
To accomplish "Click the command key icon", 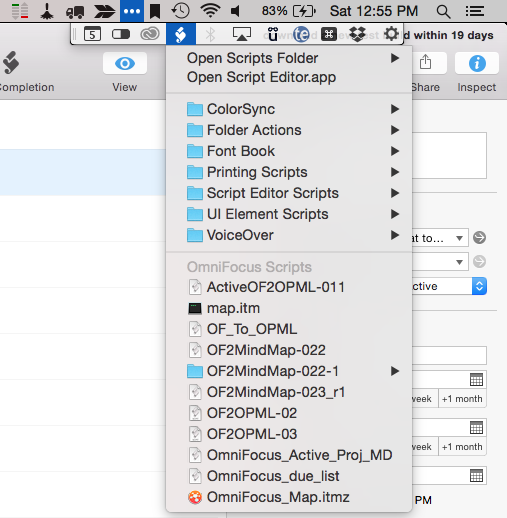I will pos(329,34).
